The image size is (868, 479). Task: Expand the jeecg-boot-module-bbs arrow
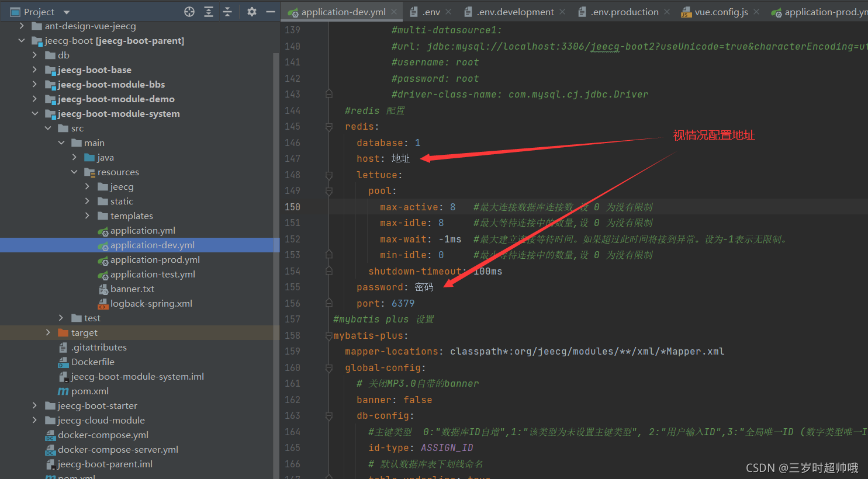click(x=34, y=84)
